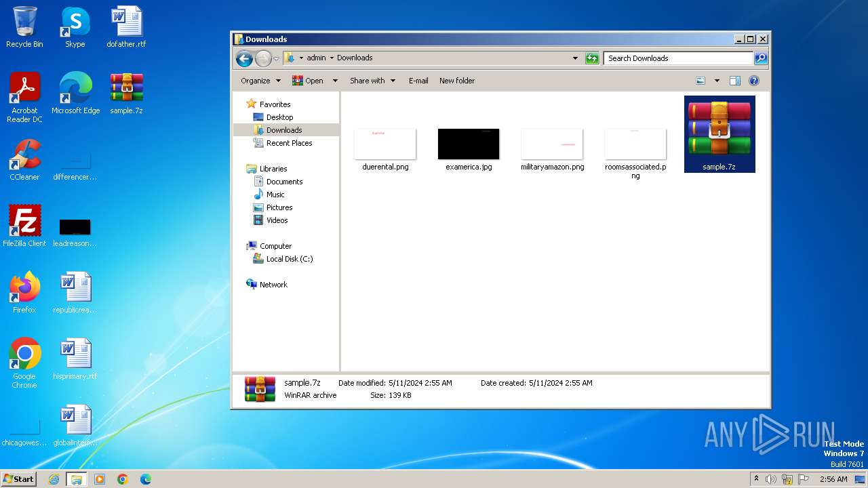This screenshot has width=868, height=488.
Task: Open Videos library
Action: (271, 220)
